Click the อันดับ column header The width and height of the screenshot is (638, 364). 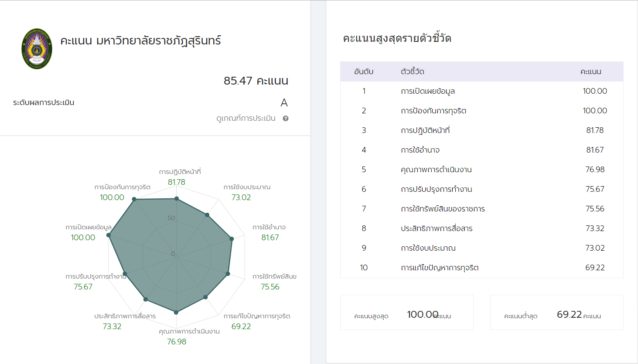364,71
